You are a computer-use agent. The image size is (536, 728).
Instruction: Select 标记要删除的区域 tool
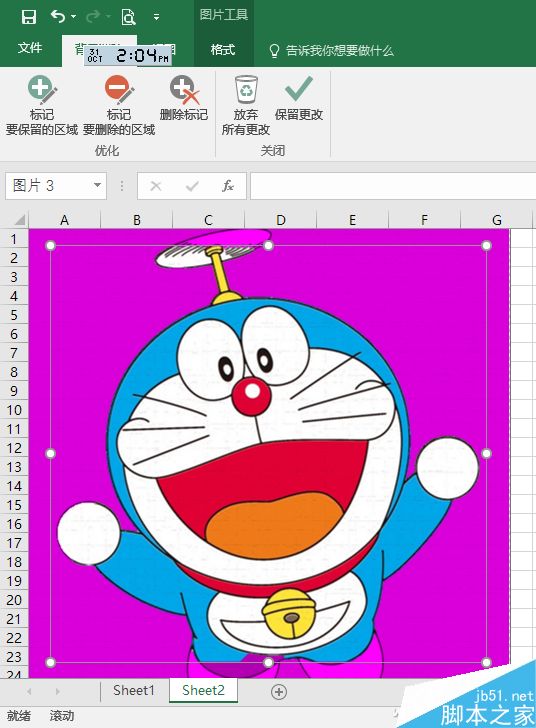(119, 106)
